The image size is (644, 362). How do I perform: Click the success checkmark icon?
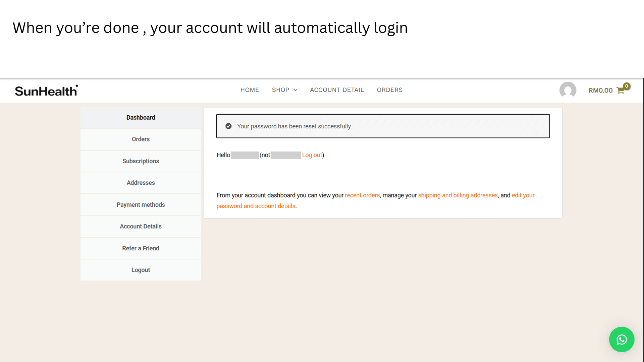[x=228, y=126]
